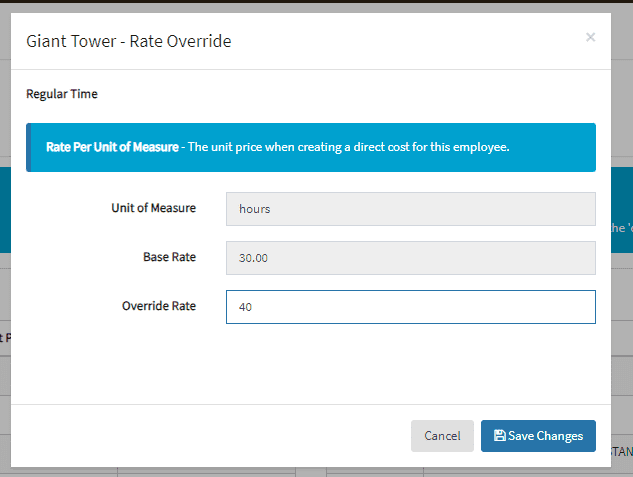Click the banner's unit price description text
633x477 pixels.
click(x=348, y=147)
